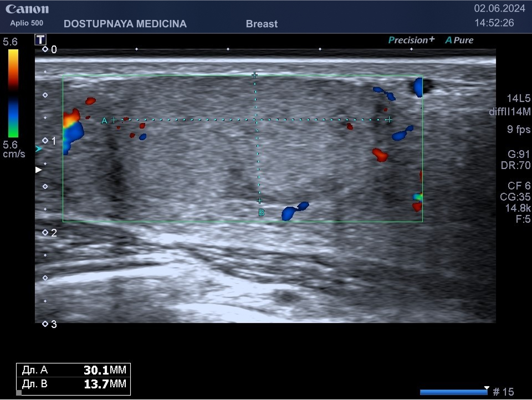Screen dimensions: 532x400
Task: Select the bottom caliper of measurement B
Action: 259,201
